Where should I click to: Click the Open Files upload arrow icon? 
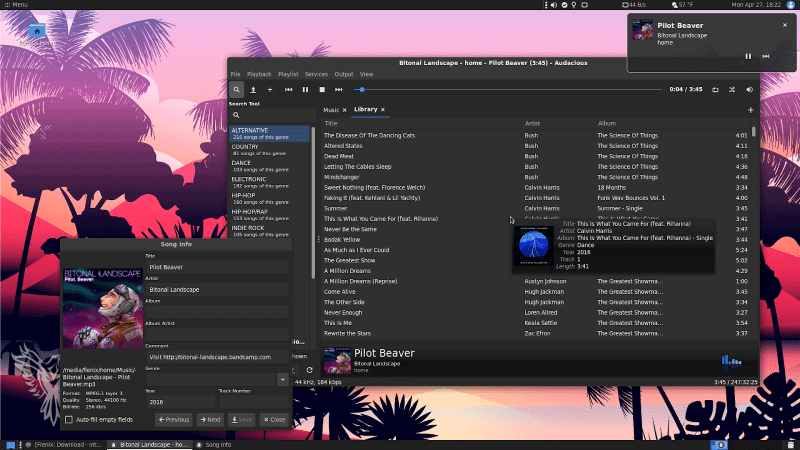click(253, 89)
